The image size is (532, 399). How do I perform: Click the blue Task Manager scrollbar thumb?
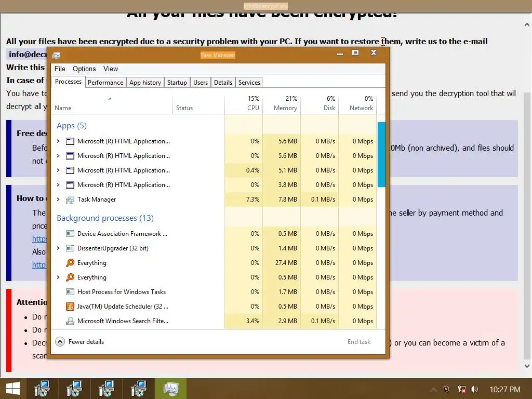(x=381, y=154)
